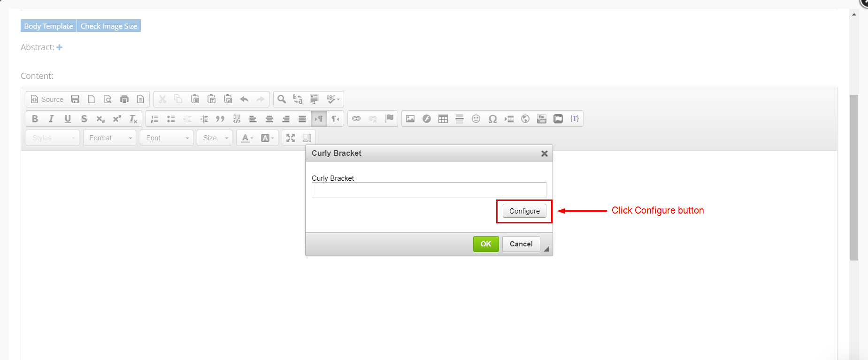This screenshot has height=360, width=868.
Task: Open the Replace icon
Action: pyautogui.click(x=298, y=100)
